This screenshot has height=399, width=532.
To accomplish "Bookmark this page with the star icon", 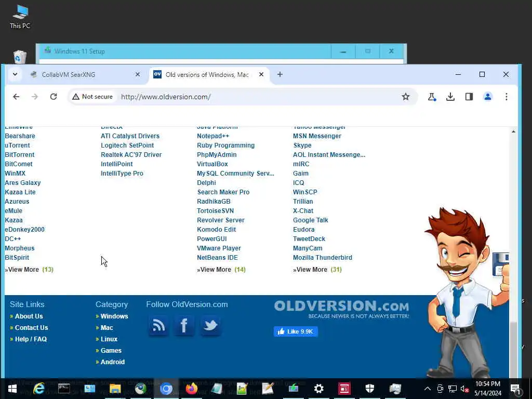I will 405,97.
